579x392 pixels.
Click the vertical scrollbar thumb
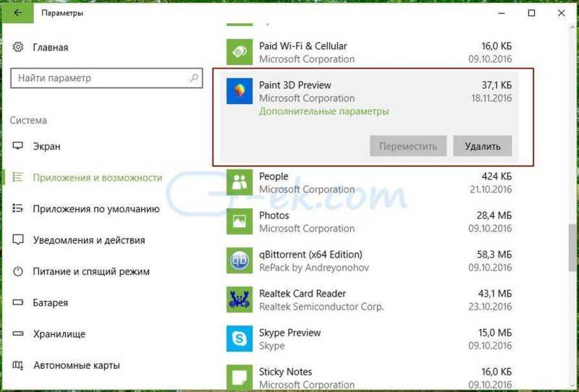coord(572,247)
